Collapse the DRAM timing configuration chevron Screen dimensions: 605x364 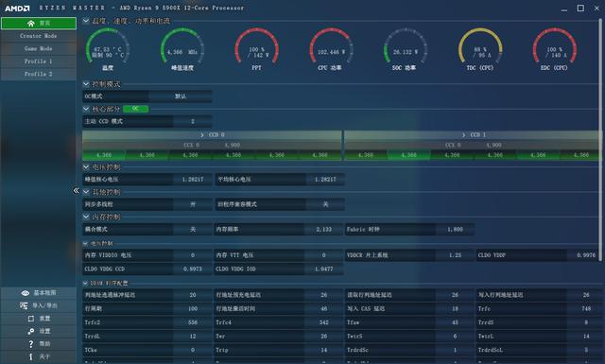pos(85,284)
